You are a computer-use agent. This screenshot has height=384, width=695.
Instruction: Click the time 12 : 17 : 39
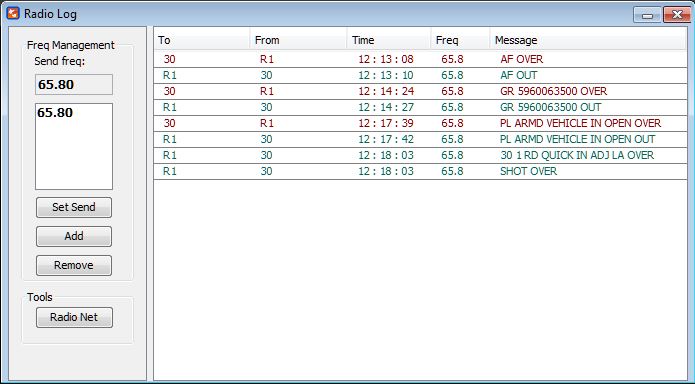point(386,123)
